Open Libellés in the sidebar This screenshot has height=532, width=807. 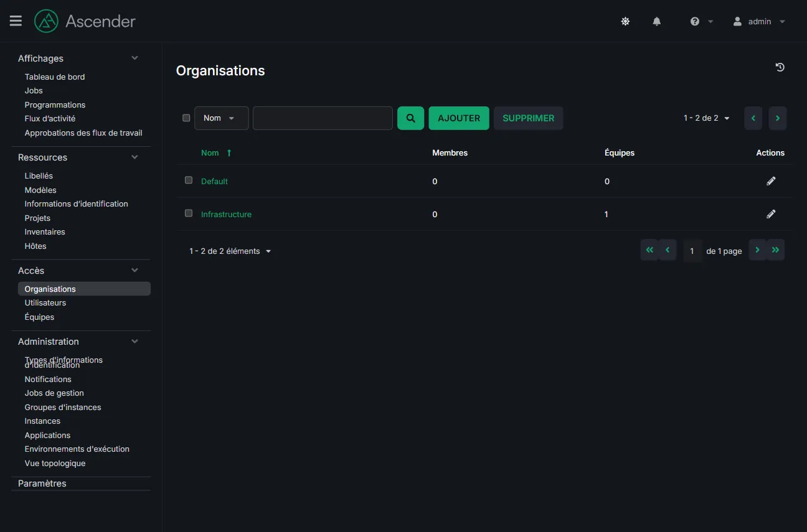tap(39, 176)
